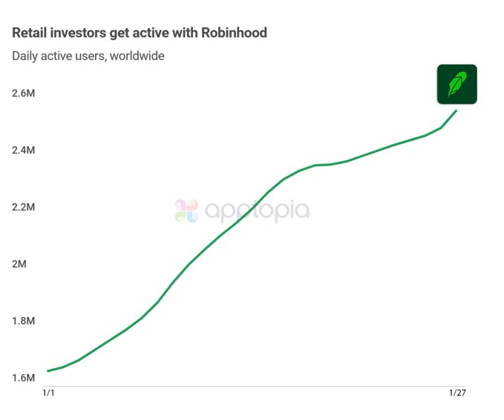Click the word "worldwide" in the subtitle
Image resolution: width=504 pixels, height=420 pixels.
point(137,56)
